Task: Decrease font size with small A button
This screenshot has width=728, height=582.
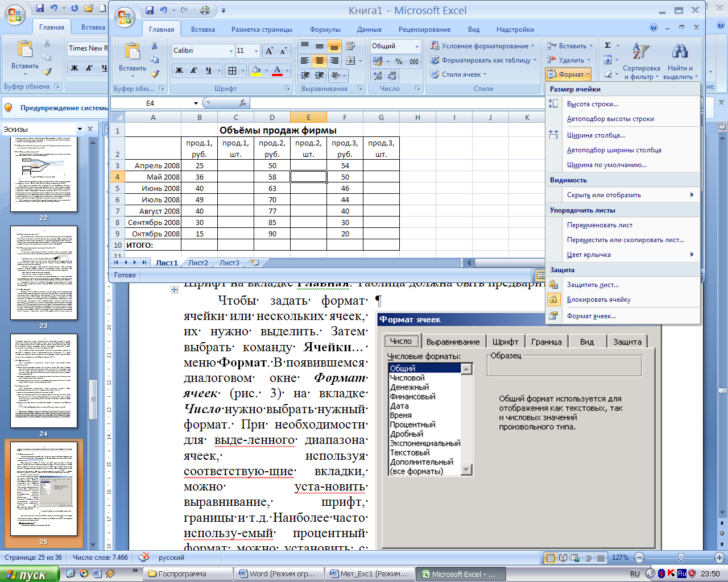Action: (283, 51)
